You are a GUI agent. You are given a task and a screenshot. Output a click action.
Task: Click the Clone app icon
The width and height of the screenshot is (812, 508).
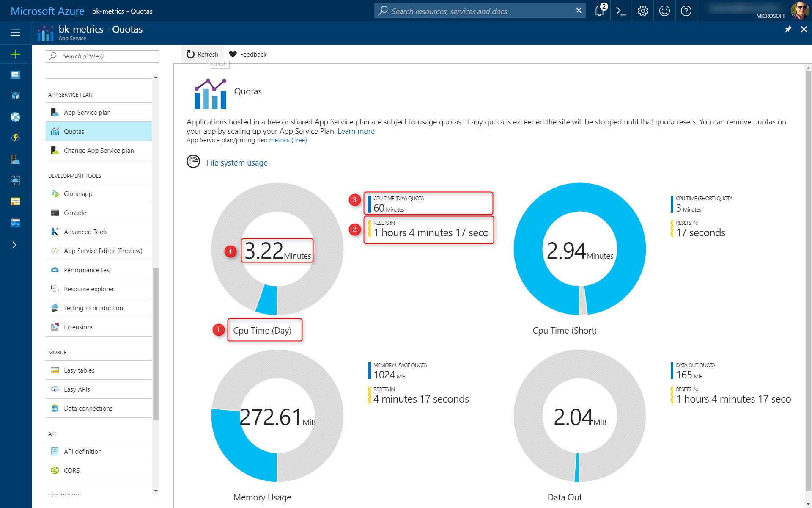click(55, 194)
